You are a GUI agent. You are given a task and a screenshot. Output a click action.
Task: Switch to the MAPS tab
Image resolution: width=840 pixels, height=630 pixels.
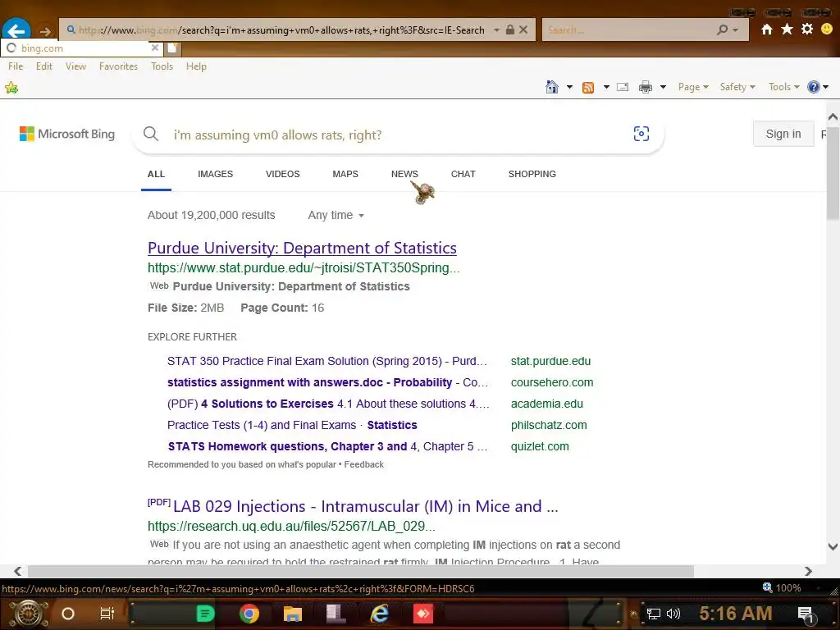click(345, 174)
